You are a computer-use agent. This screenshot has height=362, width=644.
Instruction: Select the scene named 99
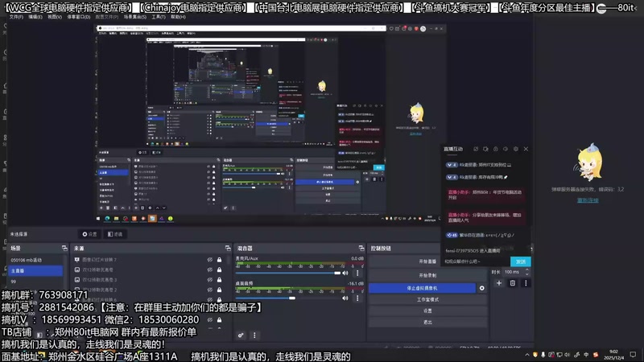tap(35, 282)
